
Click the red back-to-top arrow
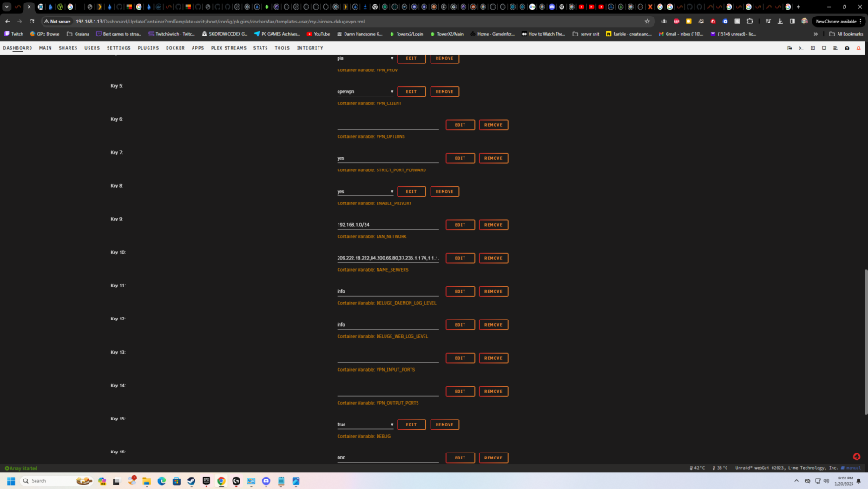[857, 457]
